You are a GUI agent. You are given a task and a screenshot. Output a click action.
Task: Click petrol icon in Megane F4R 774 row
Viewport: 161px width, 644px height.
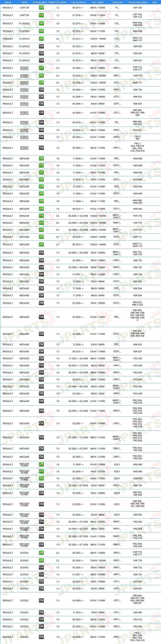(41, 230)
